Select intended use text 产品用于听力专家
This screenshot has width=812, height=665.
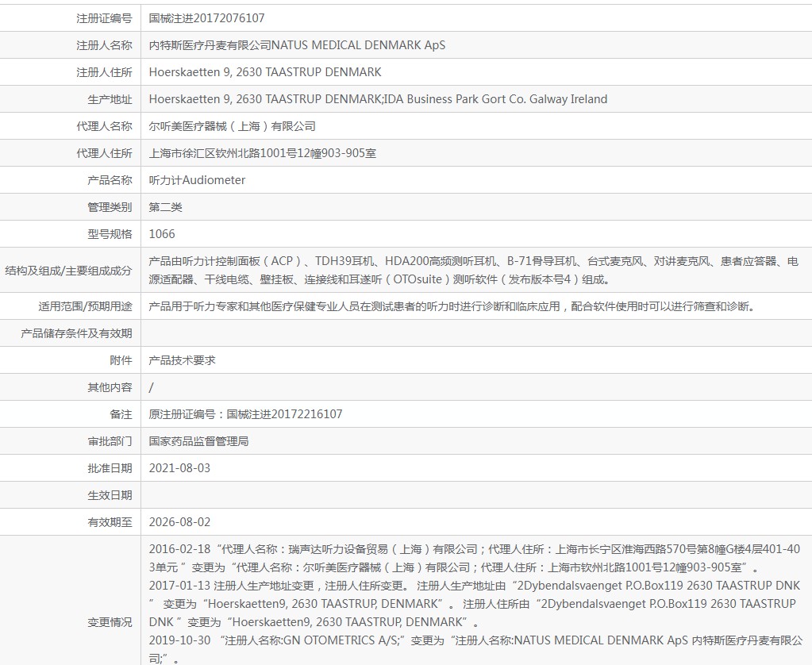(452, 306)
